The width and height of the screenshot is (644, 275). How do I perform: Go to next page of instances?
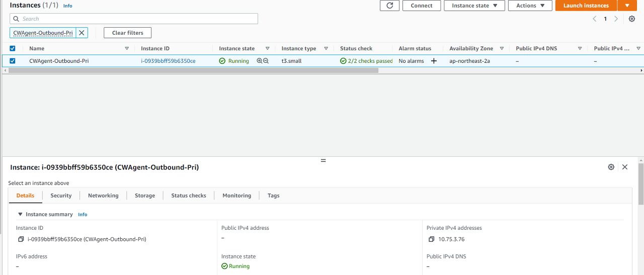[x=616, y=19]
